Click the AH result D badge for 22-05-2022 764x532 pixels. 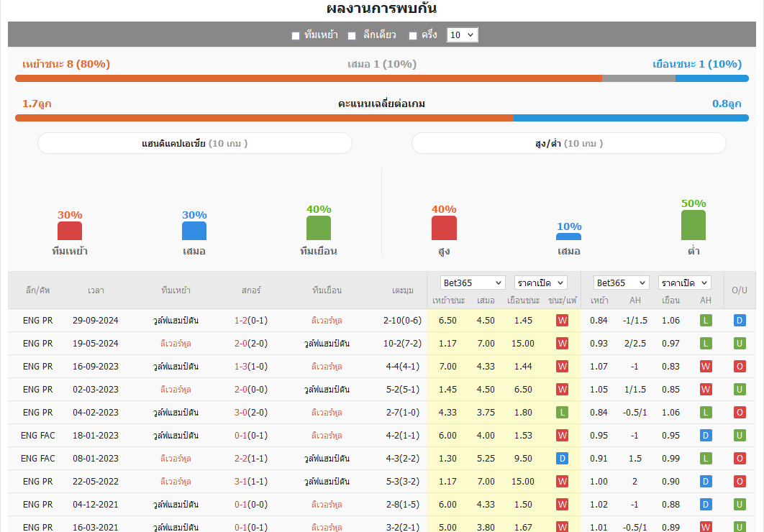706,482
